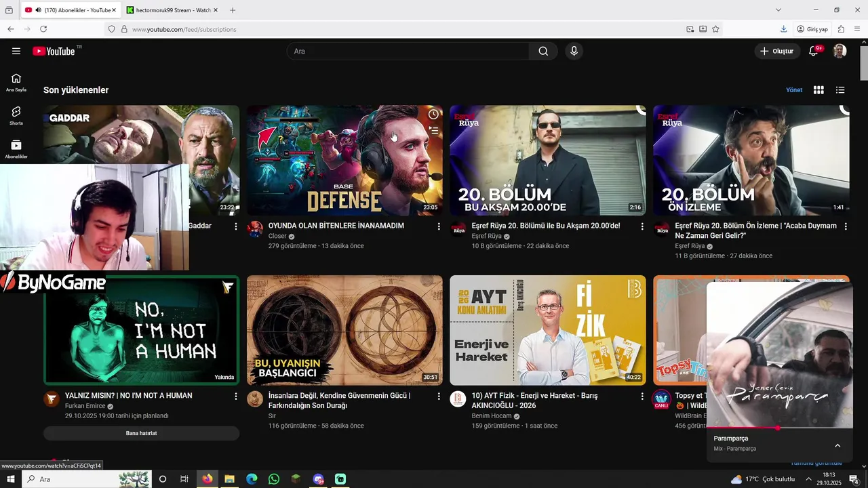The image size is (868, 488).
Task: Open WhatsApp from the taskbar
Action: pos(274,479)
